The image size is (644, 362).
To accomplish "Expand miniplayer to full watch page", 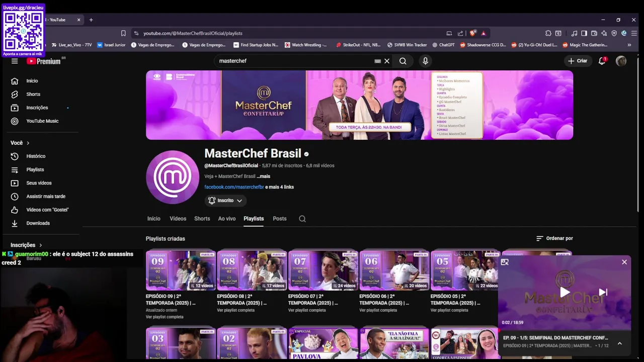I will pos(505,262).
